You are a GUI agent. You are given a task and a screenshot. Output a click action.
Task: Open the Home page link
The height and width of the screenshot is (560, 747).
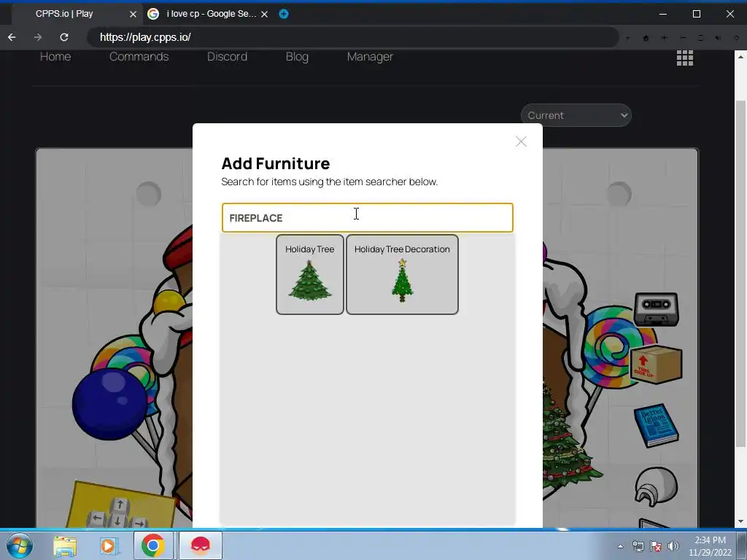[x=55, y=57]
